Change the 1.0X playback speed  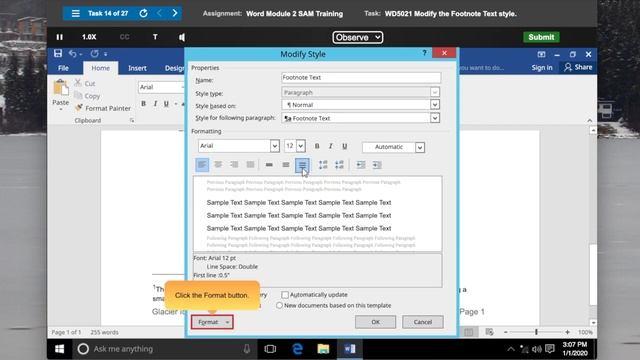pyautogui.click(x=89, y=37)
